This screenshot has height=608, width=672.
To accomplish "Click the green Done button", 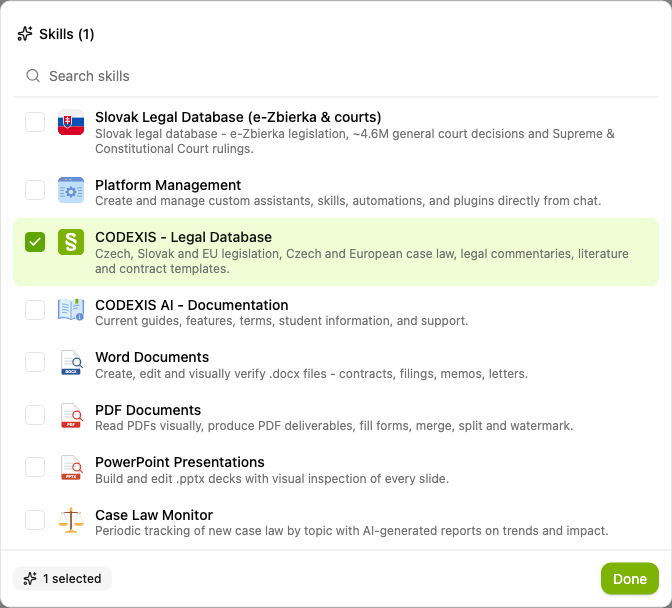I will click(x=630, y=579).
